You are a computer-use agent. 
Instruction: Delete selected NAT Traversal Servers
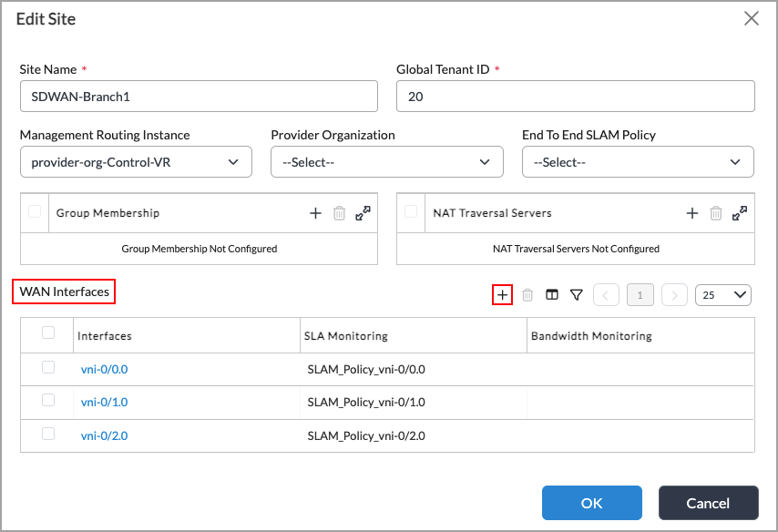715,213
